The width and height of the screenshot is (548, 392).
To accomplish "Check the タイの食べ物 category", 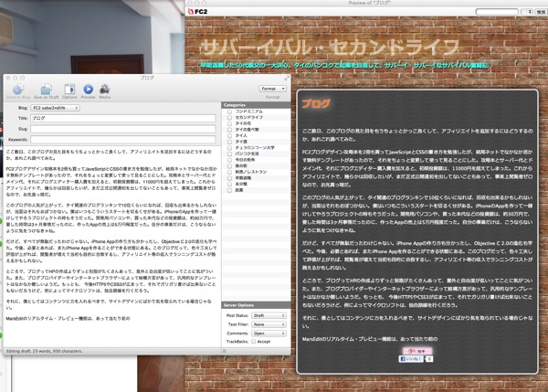I will pyautogui.click(x=229, y=130).
